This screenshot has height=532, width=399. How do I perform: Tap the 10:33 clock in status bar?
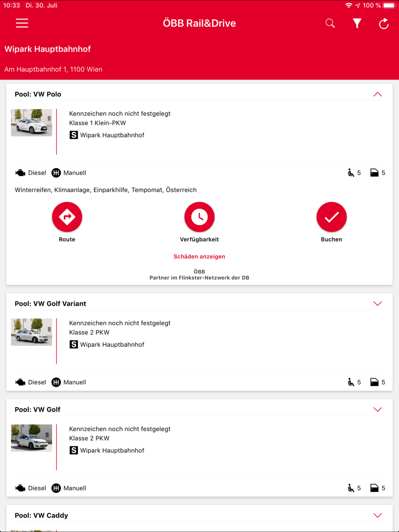tap(12, 6)
